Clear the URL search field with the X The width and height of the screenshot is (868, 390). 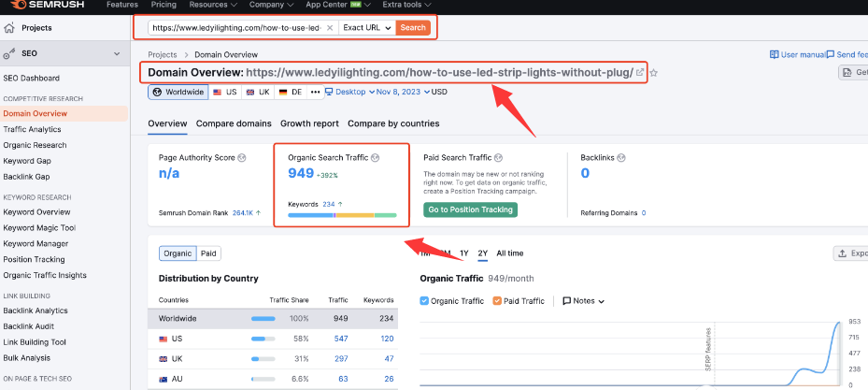click(x=330, y=28)
